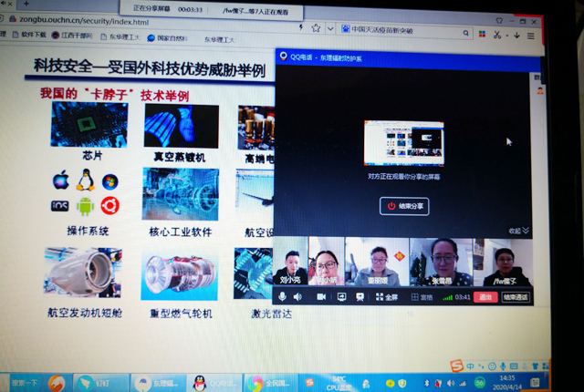Mute the microphone in QQ call
584x392 pixels.
pos(283,297)
